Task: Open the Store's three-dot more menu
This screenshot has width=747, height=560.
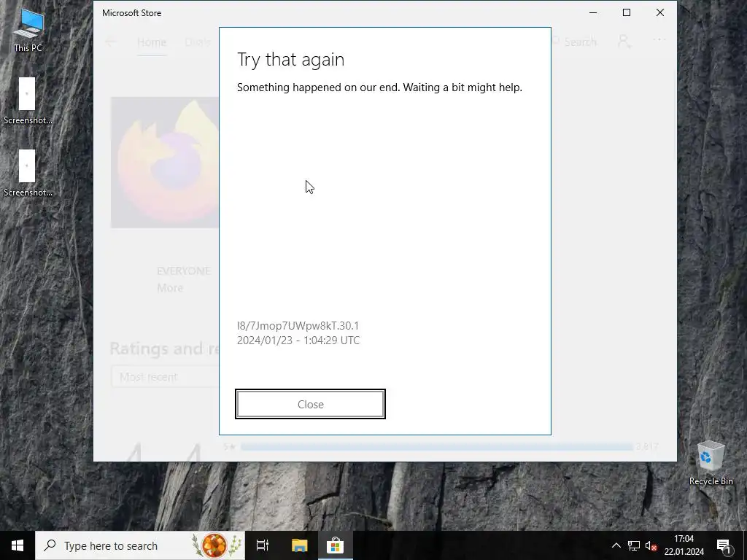Action: 659,40
